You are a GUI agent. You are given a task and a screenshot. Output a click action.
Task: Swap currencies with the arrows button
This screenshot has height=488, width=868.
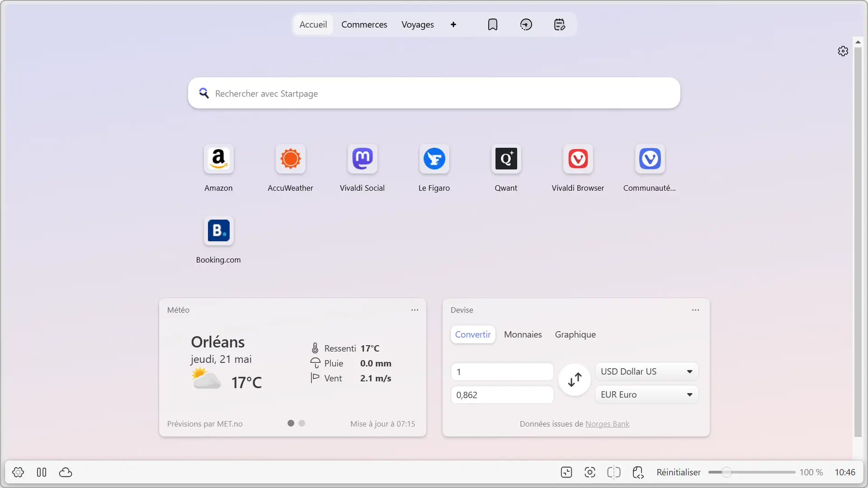575,380
